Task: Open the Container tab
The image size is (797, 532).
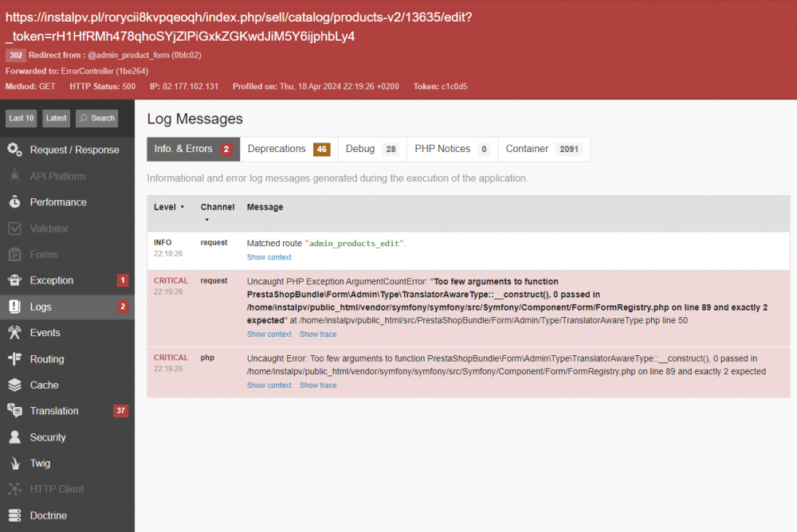Action: coord(544,149)
